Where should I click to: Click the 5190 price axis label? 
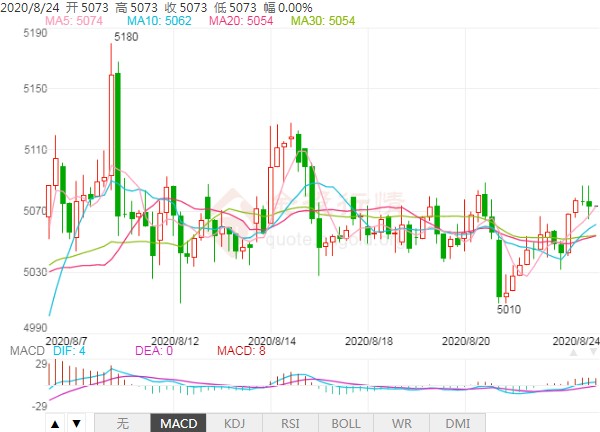coord(35,33)
